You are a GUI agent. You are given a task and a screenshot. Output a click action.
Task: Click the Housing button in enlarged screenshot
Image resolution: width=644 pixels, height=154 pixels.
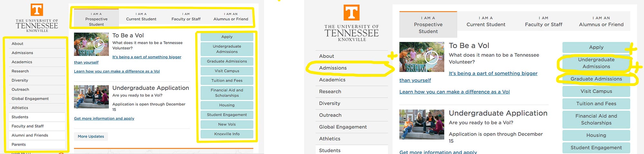(596, 135)
